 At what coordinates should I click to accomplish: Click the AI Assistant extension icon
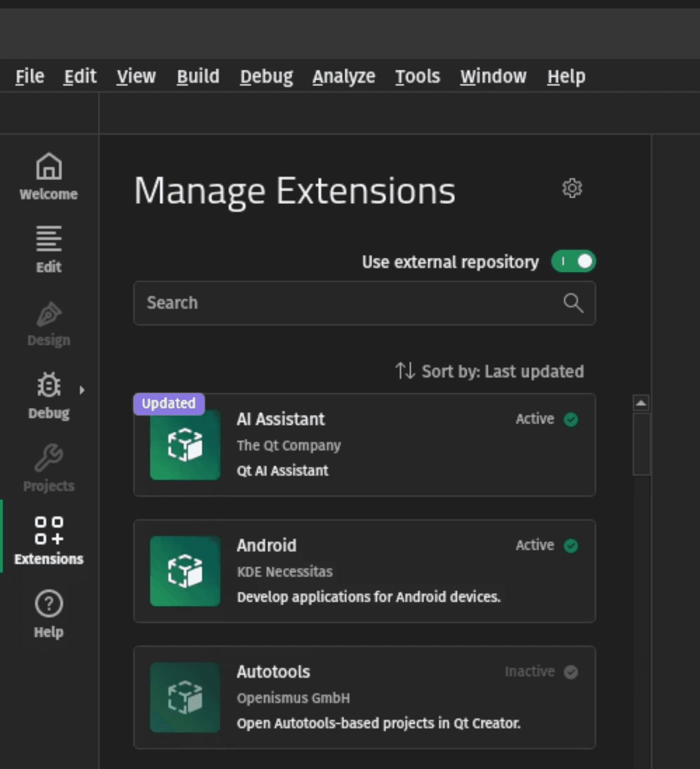185,445
